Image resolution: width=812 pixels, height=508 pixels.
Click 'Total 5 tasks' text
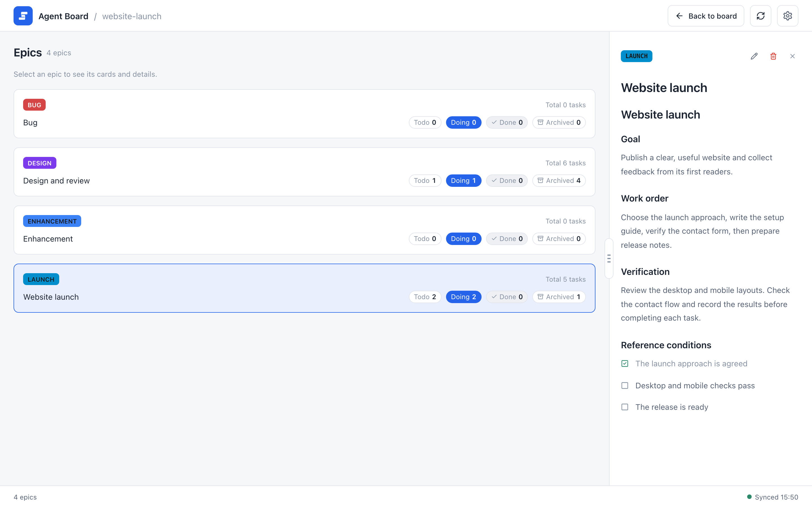[x=565, y=279]
